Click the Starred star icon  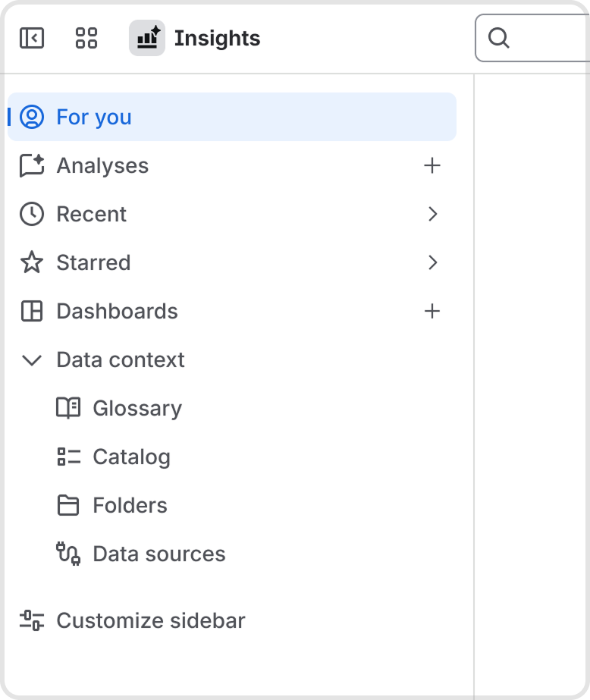32,262
